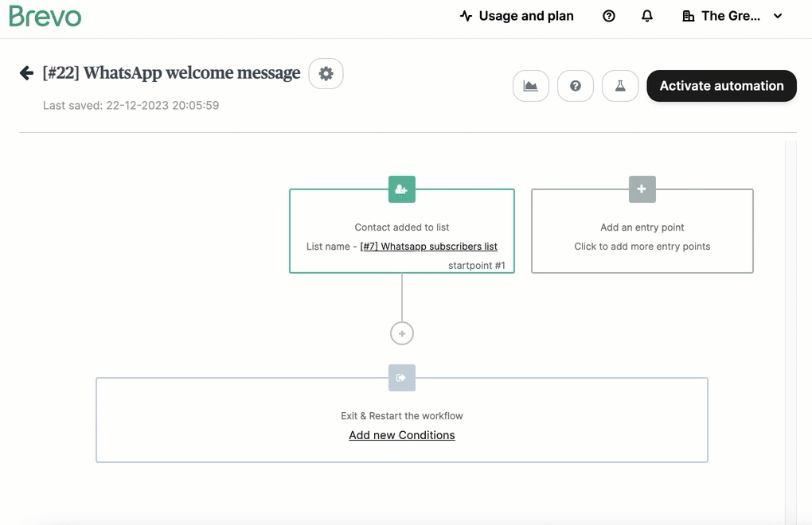Open the Whatsapp subscribers list link
This screenshot has height=525, width=812.
click(x=428, y=247)
